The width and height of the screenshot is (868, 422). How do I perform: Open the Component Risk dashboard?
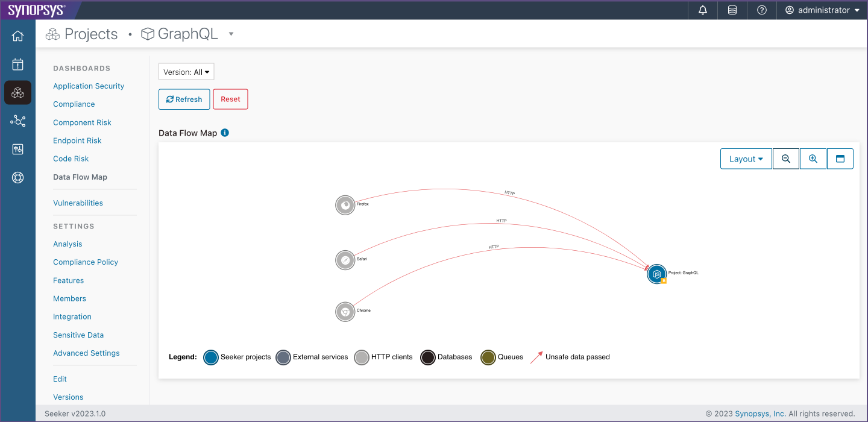coord(82,122)
